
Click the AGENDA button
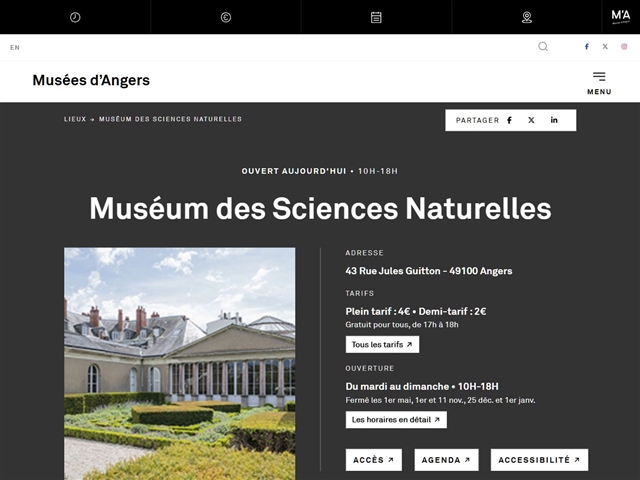point(446,460)
